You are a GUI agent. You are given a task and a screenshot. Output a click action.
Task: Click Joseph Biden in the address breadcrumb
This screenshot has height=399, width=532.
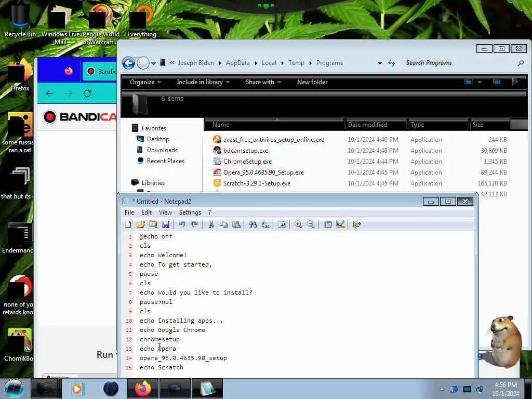[196, 63]
